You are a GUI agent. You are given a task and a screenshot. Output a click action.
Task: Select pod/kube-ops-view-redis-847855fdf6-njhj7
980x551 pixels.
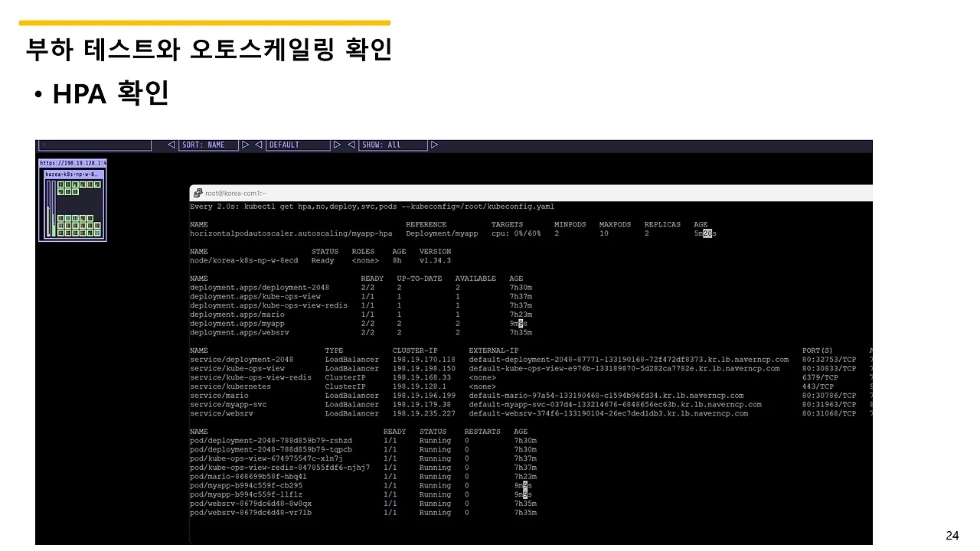[279, 468]
